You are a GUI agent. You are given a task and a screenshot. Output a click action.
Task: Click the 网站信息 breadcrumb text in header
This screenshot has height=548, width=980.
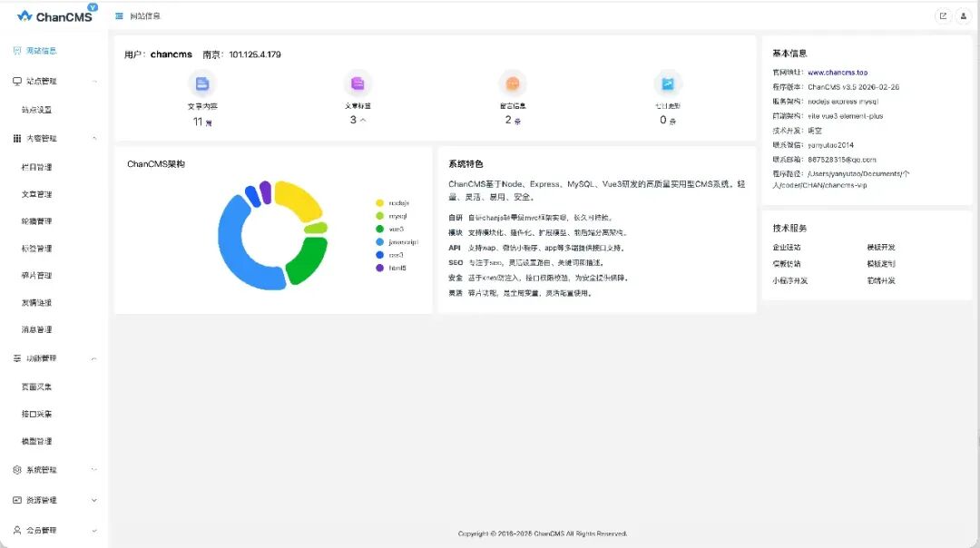[x=145, y=16]
